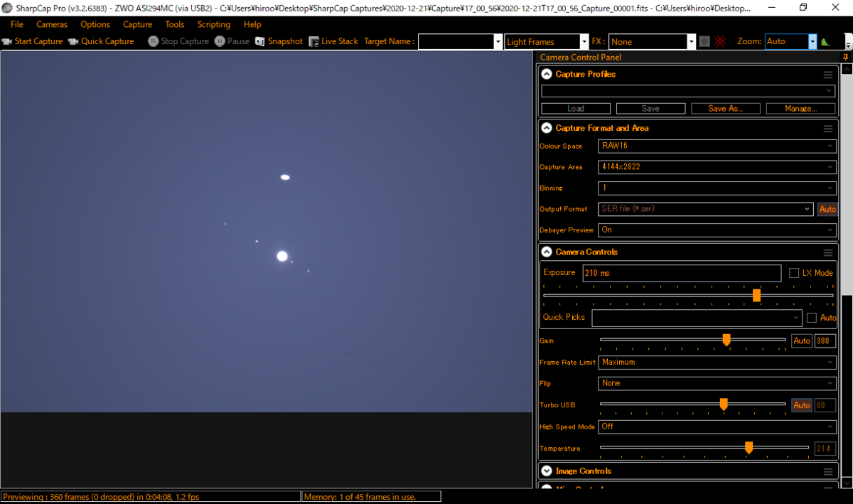Click the Manage... profiles button
Image resolution: width=853 pixels, height=504 pixels.
[800, 109]
